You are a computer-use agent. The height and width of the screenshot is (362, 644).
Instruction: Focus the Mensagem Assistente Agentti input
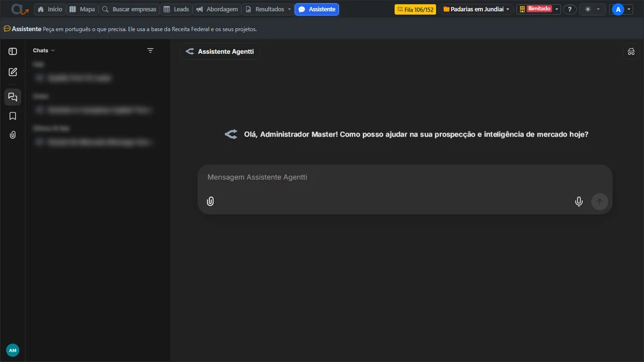click(x=405, y=177)
